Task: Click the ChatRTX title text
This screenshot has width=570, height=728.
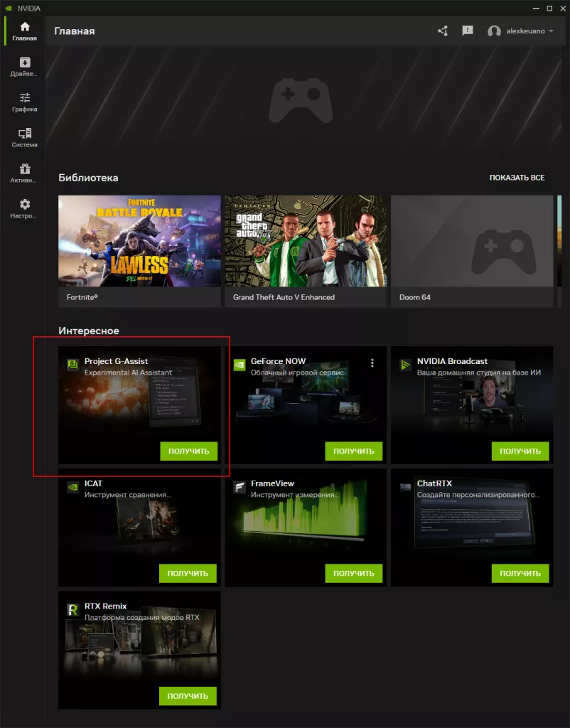Action: 434,483
